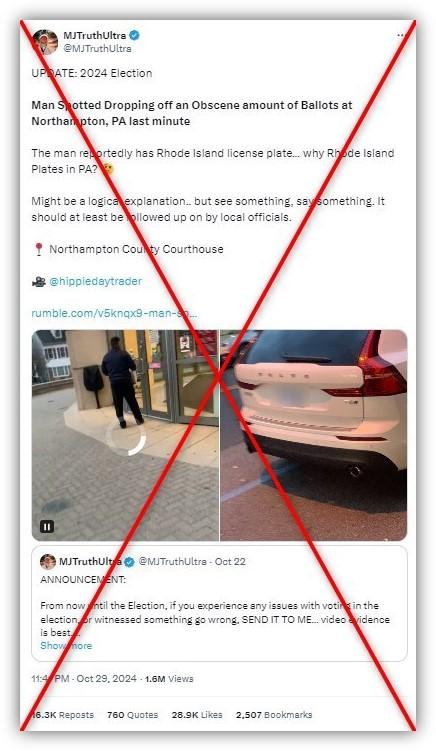Viewport: 436px width, 751px height.
Task: Expand quoted tweet with Show more
Action: [66, 646]
